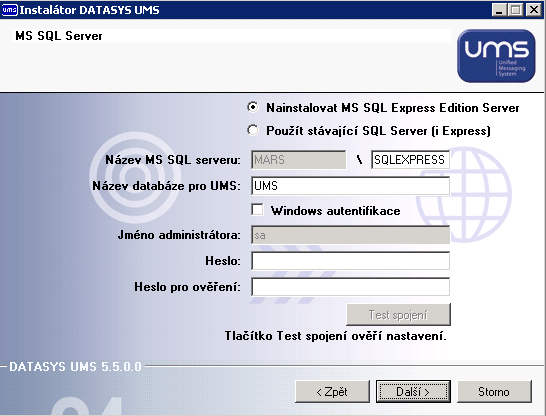Click the Tlačítko Test spojení hint text
Viewport: 546px width, 416px height.
tap(335, 336)
